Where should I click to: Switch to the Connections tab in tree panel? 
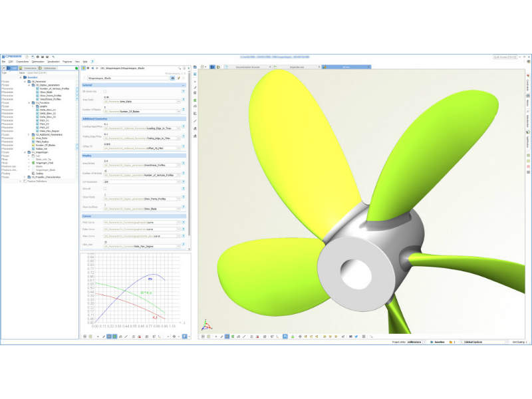pos(28,68)
